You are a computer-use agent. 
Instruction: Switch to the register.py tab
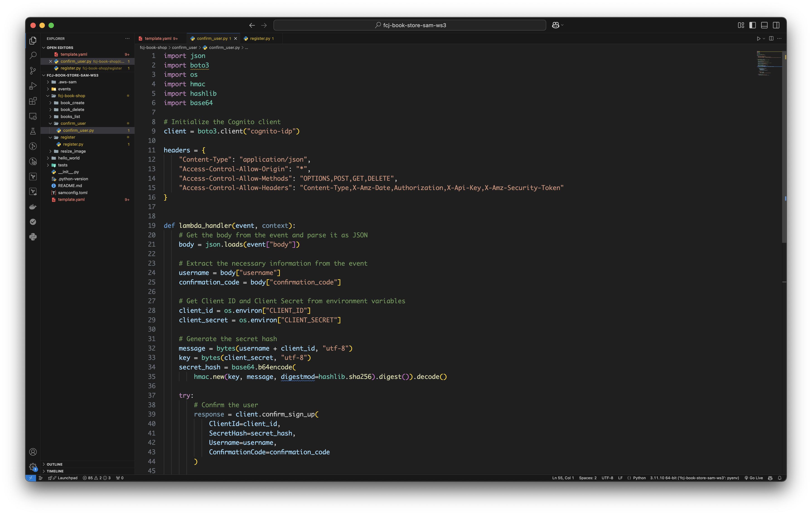click(261, 39)
